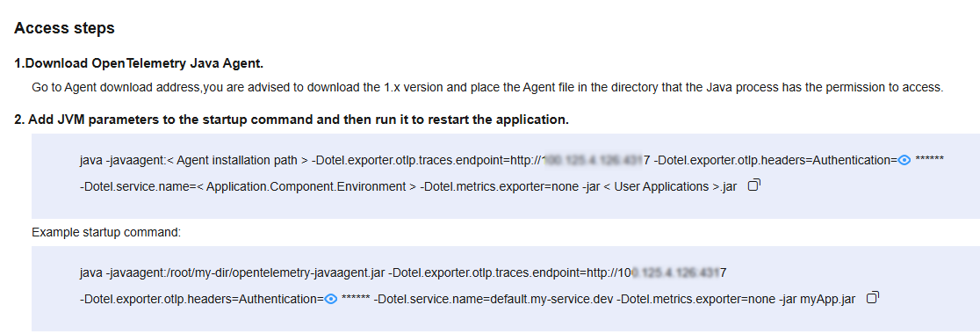Click the Download OpenTelemetry Java Agent step title
Viewport: 980px width, 334px height.
tap(139, 63)
